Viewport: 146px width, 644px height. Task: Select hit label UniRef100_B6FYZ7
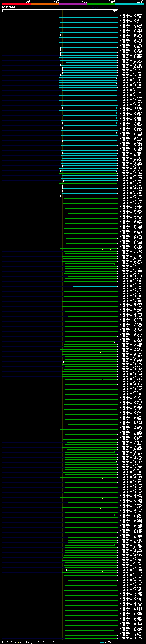[131, 203]
